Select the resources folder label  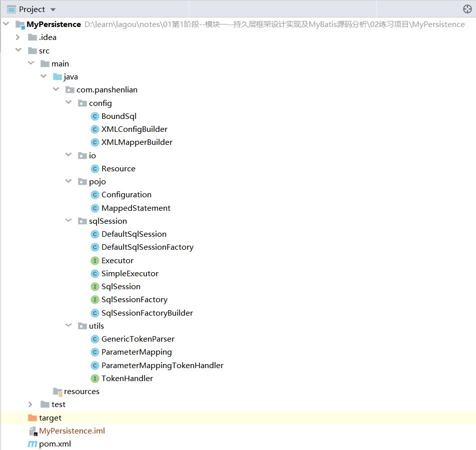[81, 392]
